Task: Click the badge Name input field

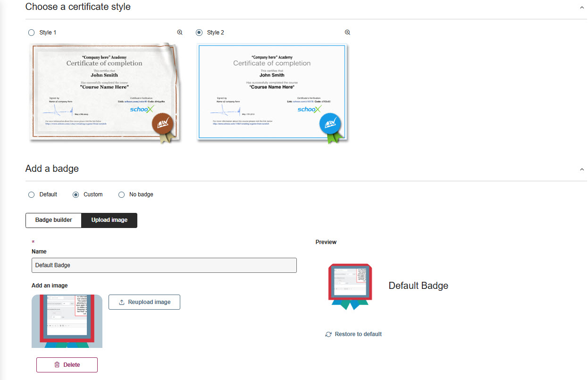Action: coord(164,265)
